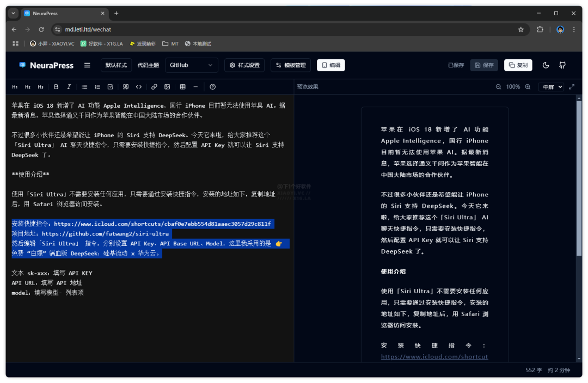View site information for md.leti.ltd

coord(57,29)
